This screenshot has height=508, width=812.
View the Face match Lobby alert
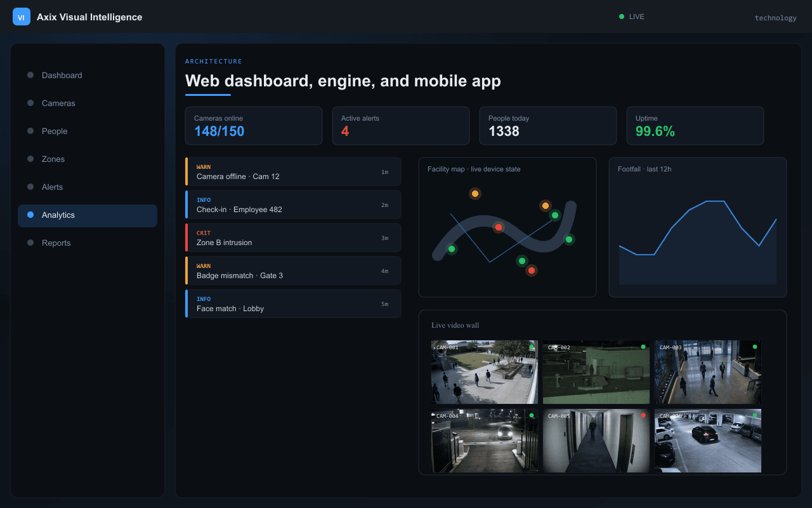pyautogui.click(x=293, y=304)
